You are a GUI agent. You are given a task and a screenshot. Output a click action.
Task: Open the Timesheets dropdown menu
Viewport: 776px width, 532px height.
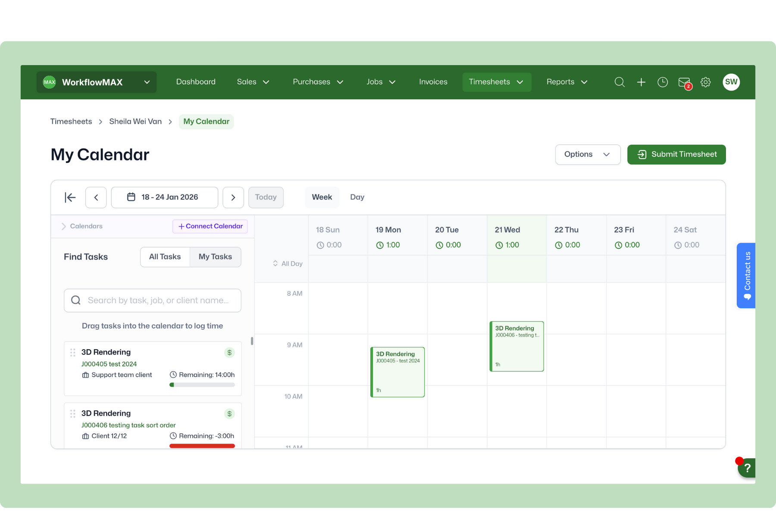pyautogui.click(x=497, y=82)
